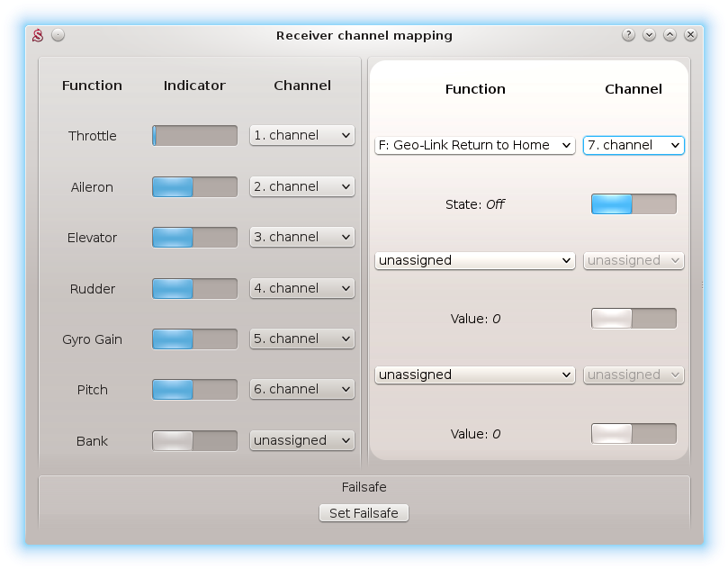
Task: Click the State Off indicator bar
Action: click(634, 204)
